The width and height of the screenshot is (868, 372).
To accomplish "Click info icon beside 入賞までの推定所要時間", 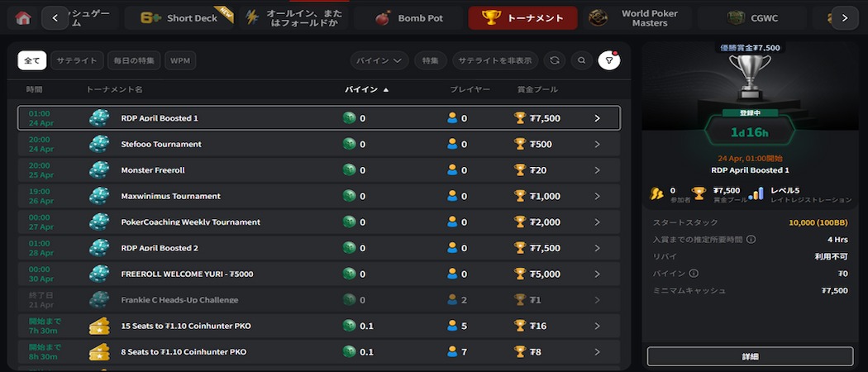I will pos(751,240).
